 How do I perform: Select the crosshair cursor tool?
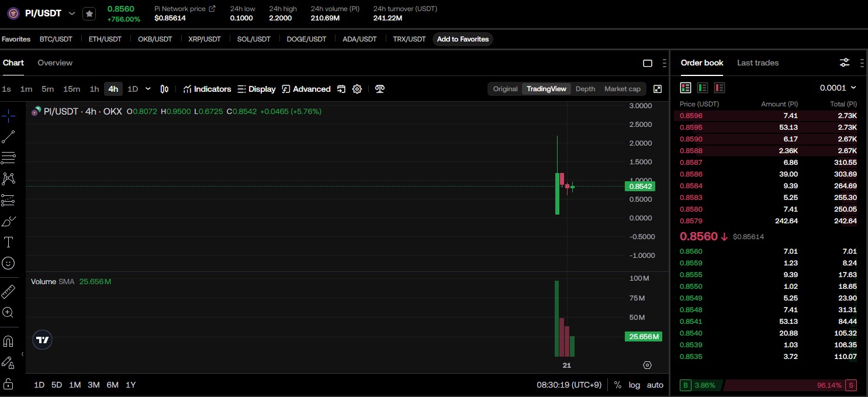8,116
